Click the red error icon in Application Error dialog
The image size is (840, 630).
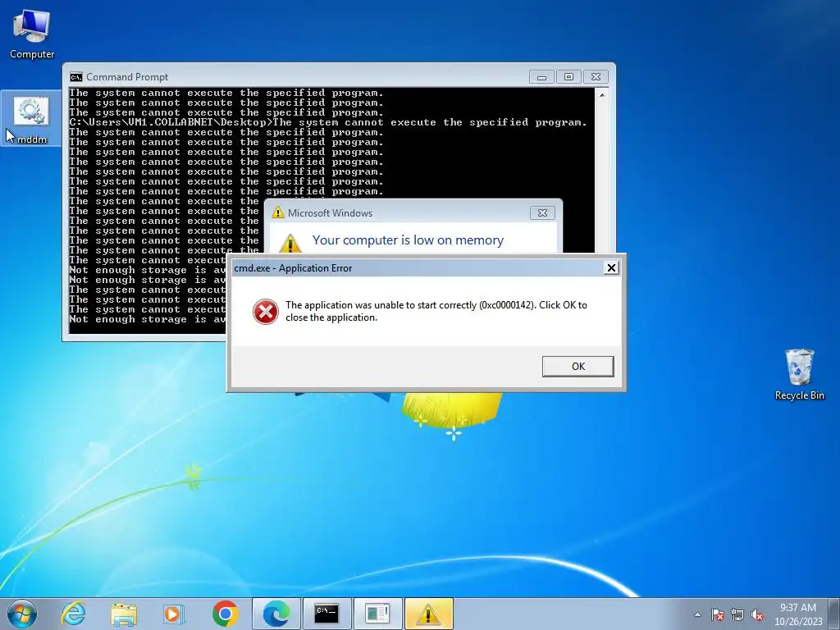266,311
